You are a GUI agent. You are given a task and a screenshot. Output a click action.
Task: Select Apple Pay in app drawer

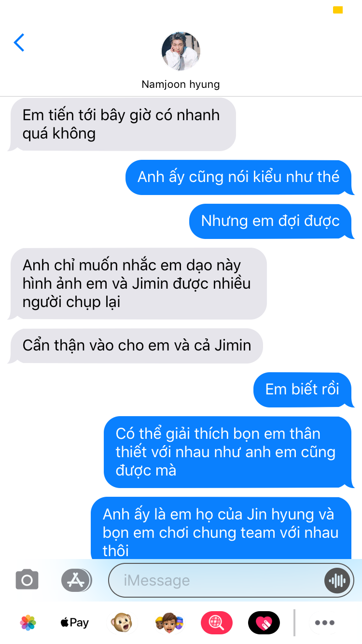[74, 622]
